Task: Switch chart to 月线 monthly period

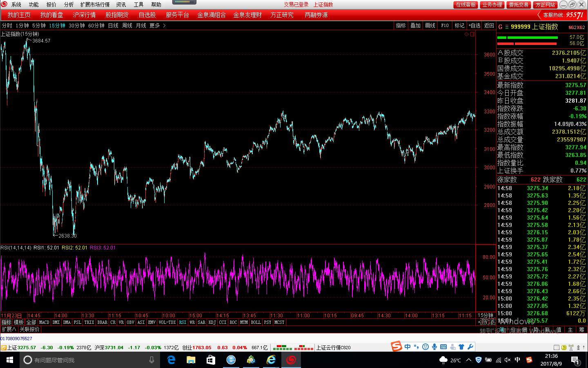Action: (141, 25)
